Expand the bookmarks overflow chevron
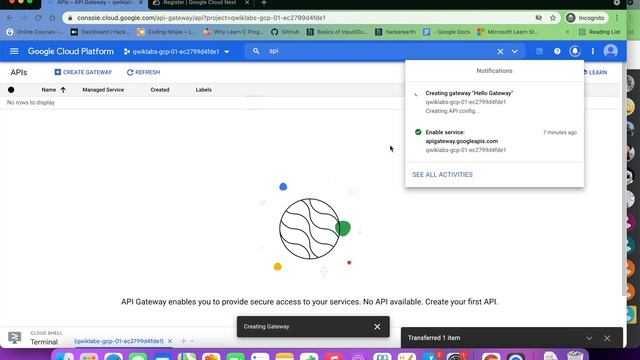 pos(567,32)
